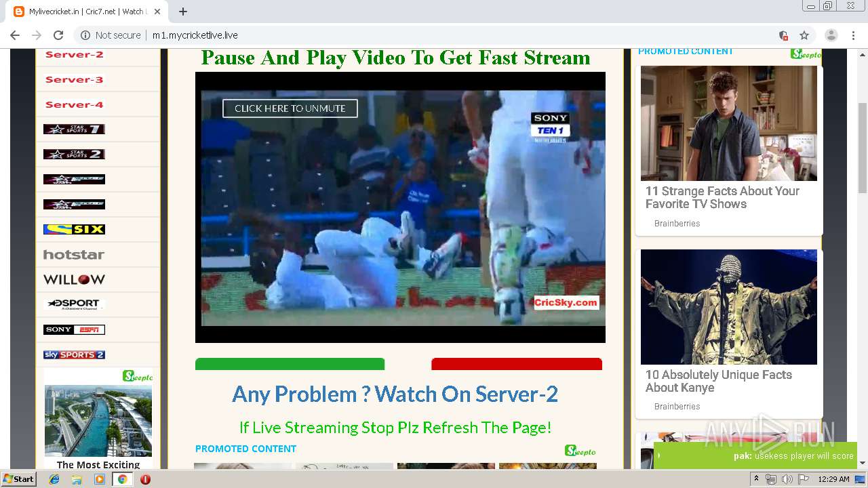Open the DSport channel
This screenshot has height=488, width=868.
74,304
